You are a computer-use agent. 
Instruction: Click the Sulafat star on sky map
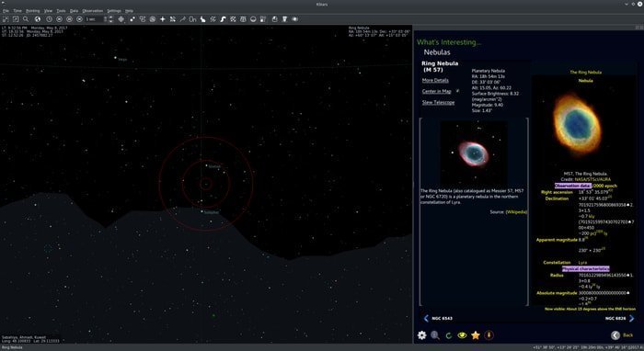coord(201,211)
